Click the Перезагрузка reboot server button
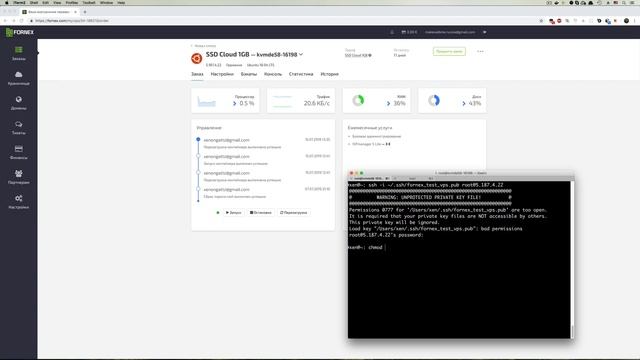640x360 pixels. coord(293,213)
